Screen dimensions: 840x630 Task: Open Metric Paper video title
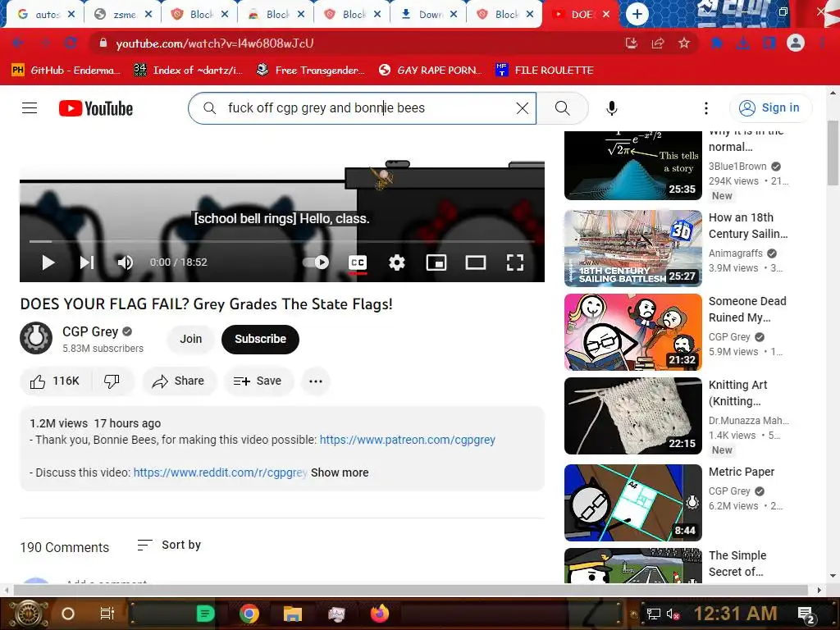tap(742, 472)
